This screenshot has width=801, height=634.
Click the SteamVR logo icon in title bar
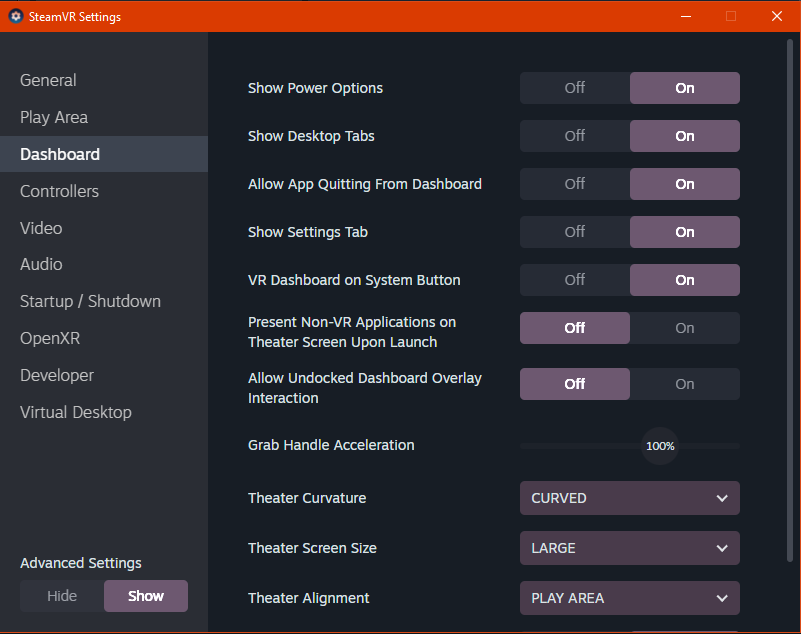16,16
